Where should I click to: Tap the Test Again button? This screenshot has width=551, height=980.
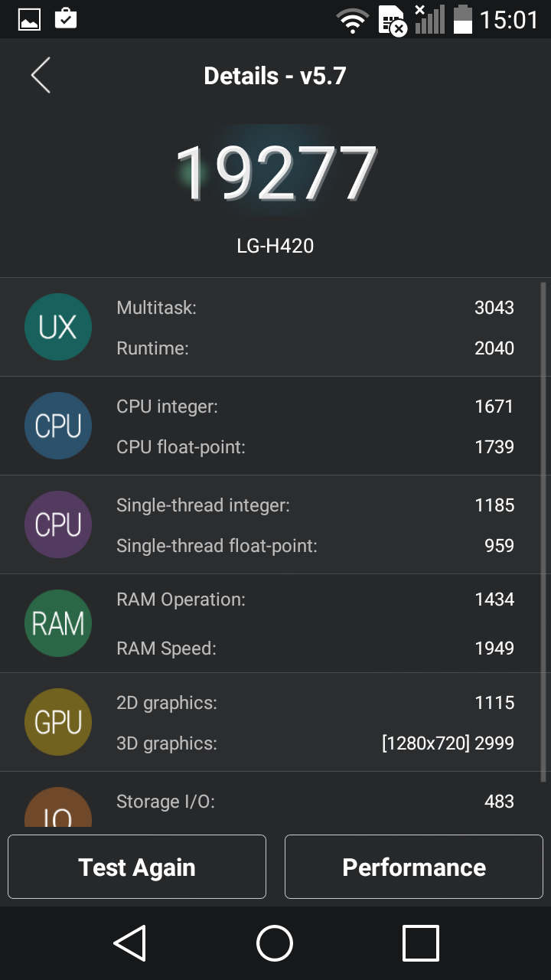(137, 867)
